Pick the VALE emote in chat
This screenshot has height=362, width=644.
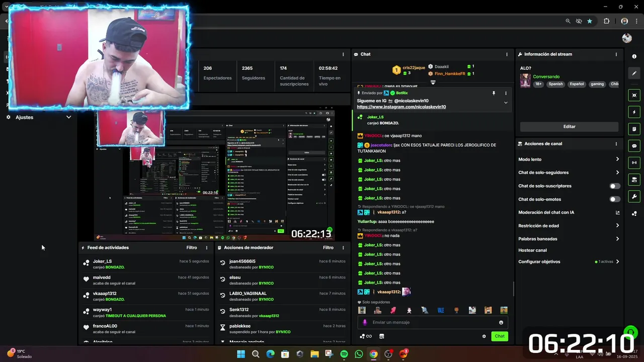click(441, 310)
